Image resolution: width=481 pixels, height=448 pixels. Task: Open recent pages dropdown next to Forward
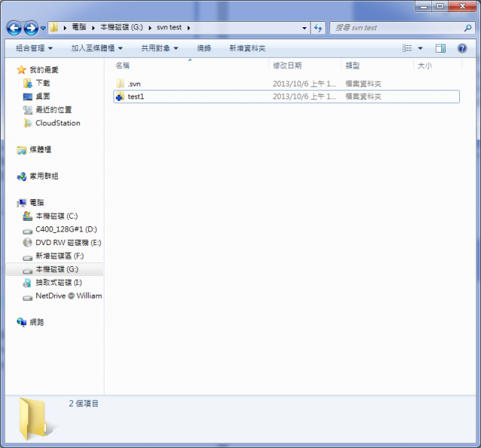44,29
